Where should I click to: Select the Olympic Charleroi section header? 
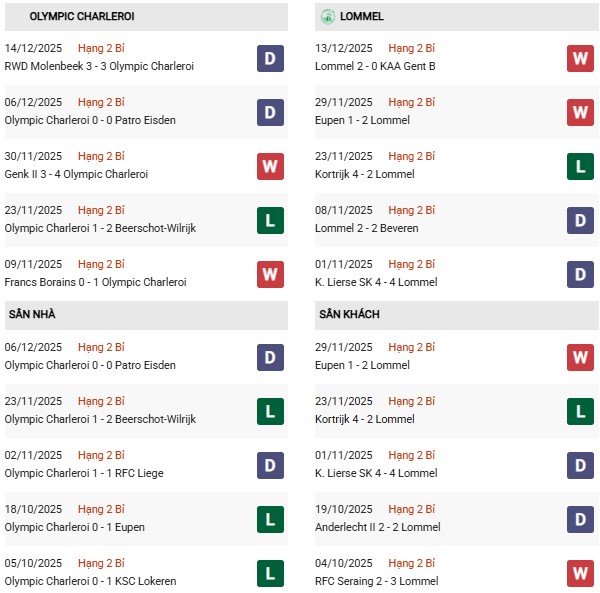(82, 17)
